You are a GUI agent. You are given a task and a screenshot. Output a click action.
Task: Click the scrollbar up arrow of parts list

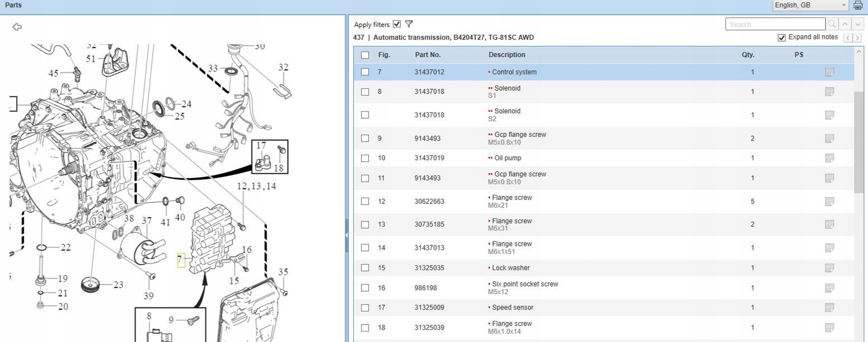pos(859,52)
